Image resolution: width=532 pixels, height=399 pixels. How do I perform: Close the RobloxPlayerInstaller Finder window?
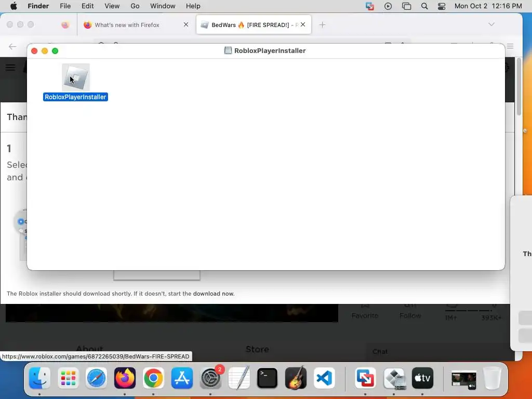34,51
